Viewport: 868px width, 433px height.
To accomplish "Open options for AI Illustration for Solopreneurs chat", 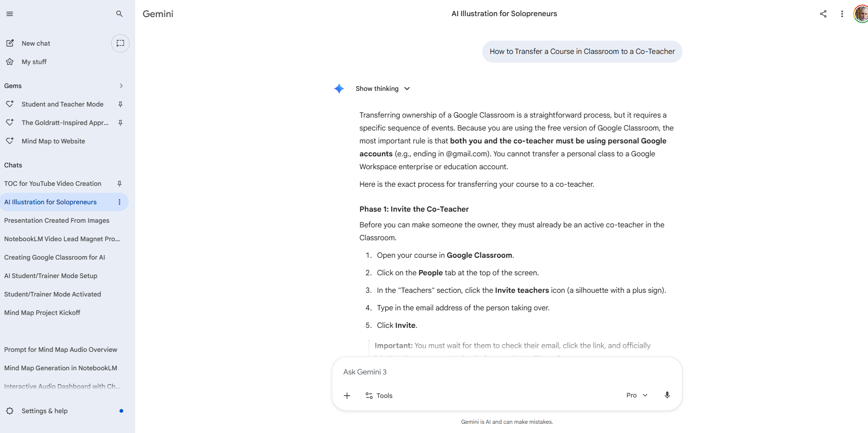I will point(120,202).
